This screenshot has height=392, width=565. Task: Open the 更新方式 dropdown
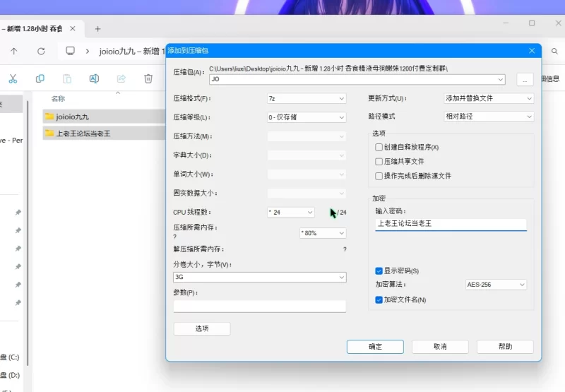pyautogui.click(x=489, y=98)
